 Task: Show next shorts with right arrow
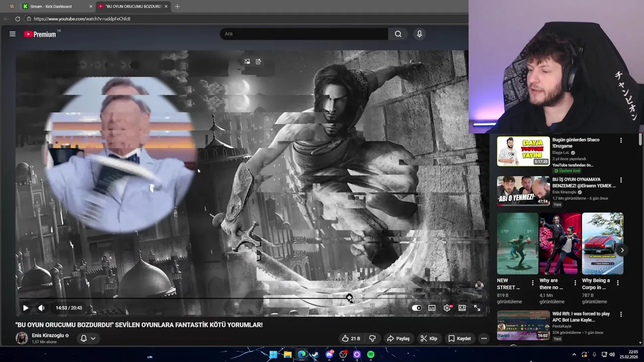[622, 250]
